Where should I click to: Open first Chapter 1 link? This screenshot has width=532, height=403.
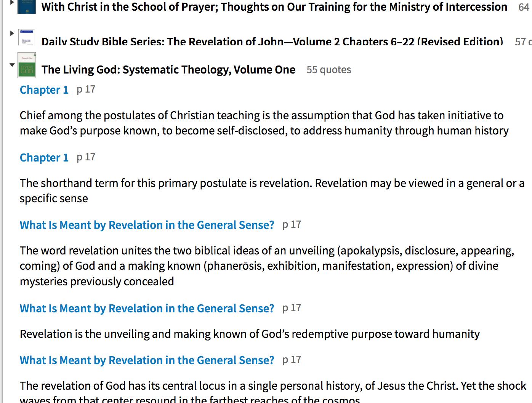click(x=44, y=90)
